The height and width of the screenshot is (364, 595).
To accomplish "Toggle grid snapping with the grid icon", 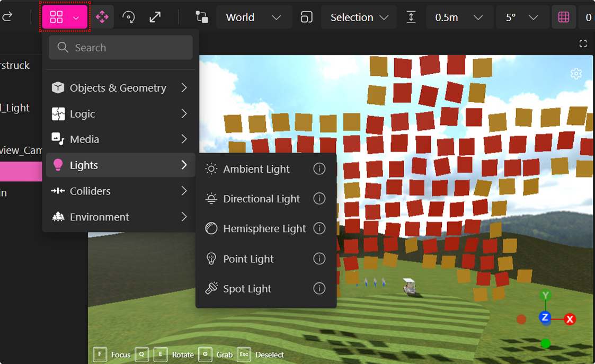I will click(563, 16).
